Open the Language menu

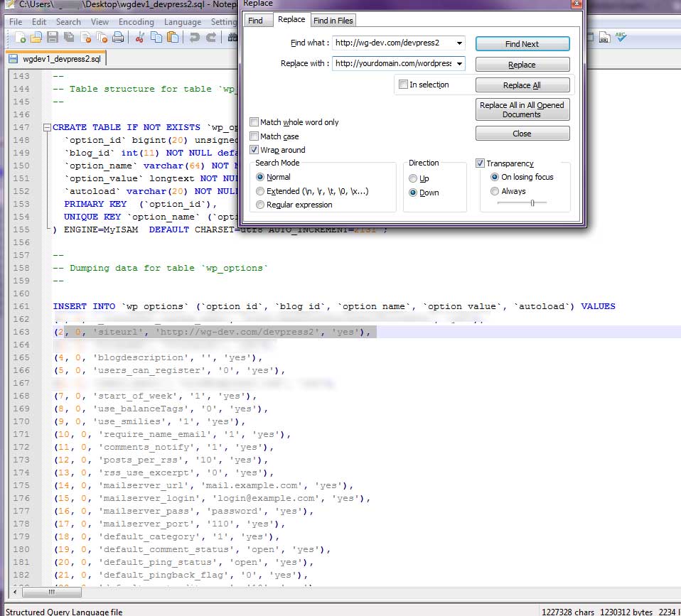tap(183, 22)
